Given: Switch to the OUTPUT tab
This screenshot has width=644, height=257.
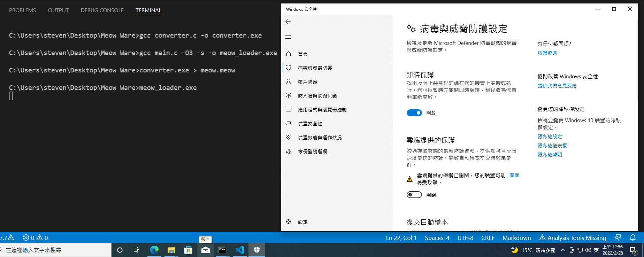Looking at the screenshot, I should pos(58,10).
